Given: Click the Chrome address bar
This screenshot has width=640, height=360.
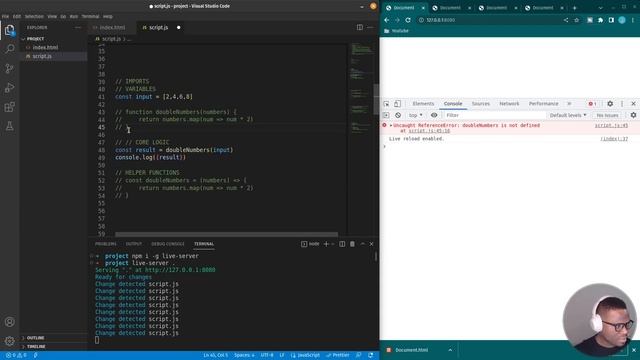Looking at the screenshot, I should [490, 20].
